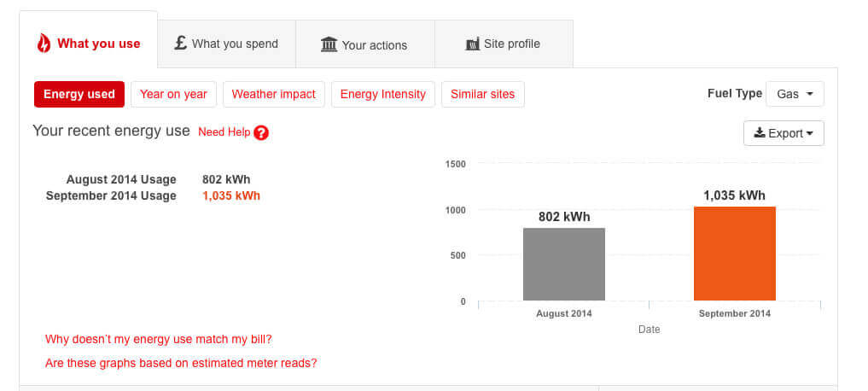Click the red Need Help question mark icon
868x391 pixels.
pos(261,132)
